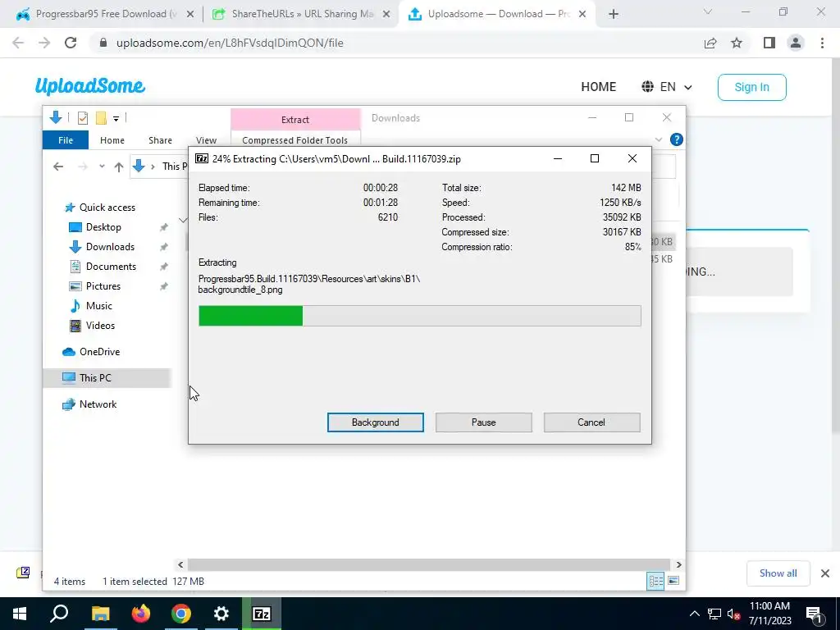
Task: Open Chrome from the taskbar
Action: click(x=181, y=614)
